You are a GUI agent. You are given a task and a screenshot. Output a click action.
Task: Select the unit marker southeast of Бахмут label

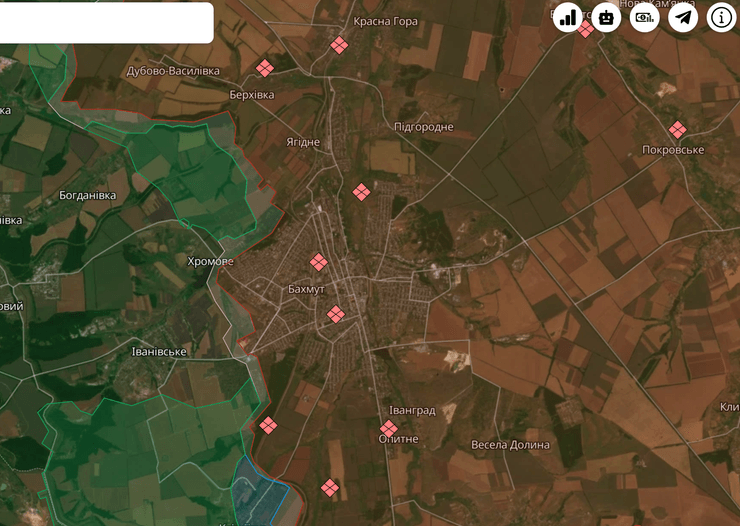pos(336,314)
